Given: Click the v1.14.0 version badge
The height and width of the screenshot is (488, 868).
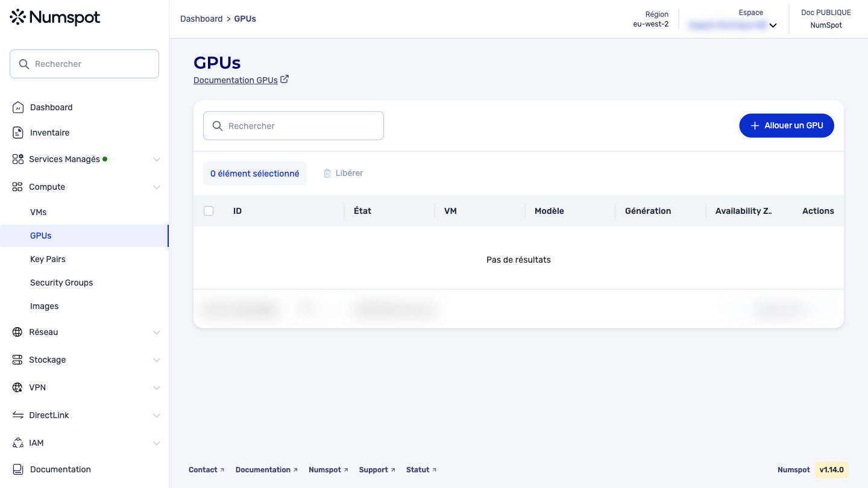Looking at the screenshot, I should 832,470.
